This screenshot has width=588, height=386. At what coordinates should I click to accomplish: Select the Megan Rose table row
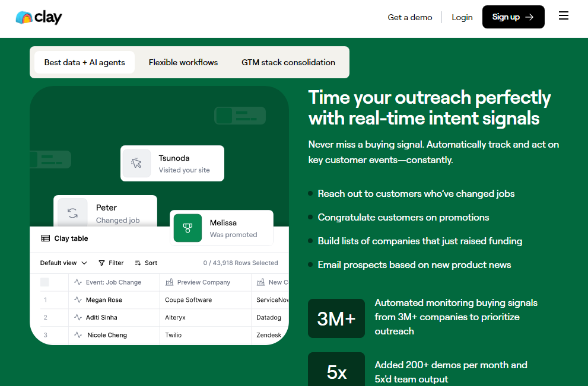[104, 300]
